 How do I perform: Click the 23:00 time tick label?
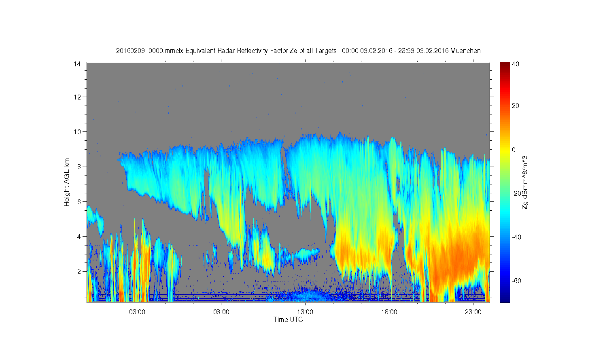point(473,312)
